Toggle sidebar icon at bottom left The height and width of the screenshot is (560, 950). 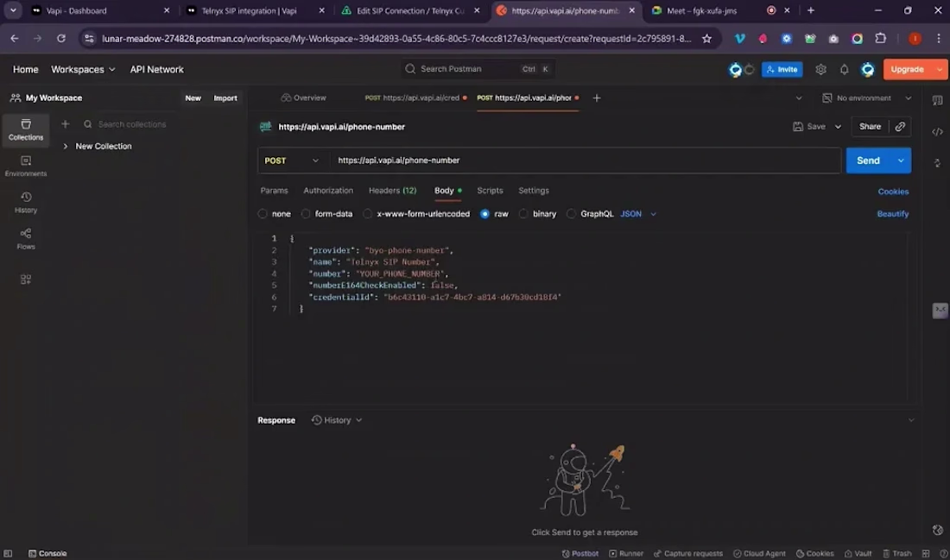click(x=8, y=553)
